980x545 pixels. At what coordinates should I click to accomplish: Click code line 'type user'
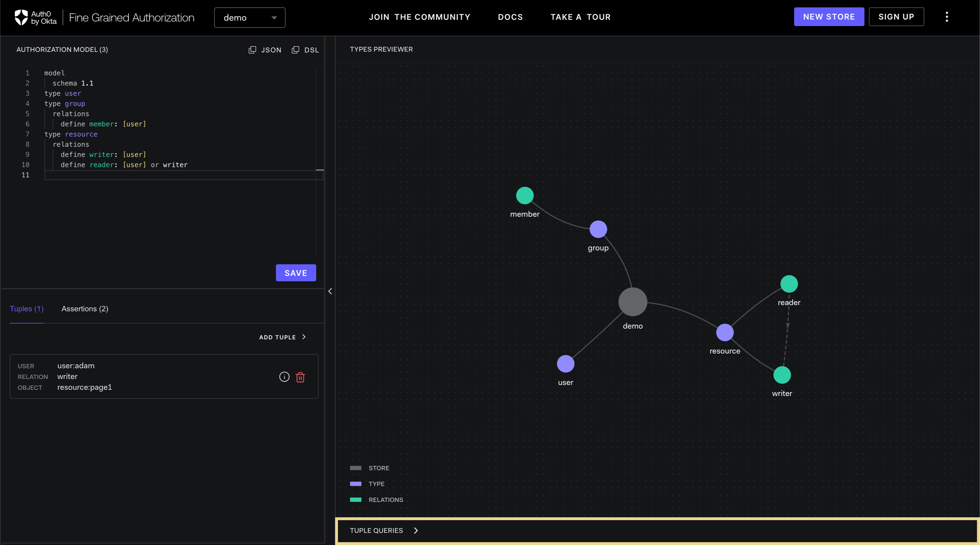(62, 93)
